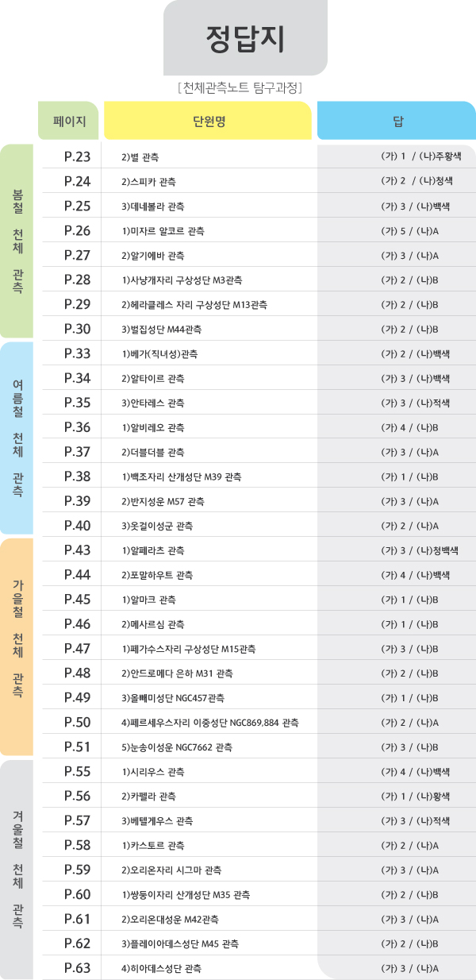Click the 여름철 천체 관측 section label

click(17, 438)
